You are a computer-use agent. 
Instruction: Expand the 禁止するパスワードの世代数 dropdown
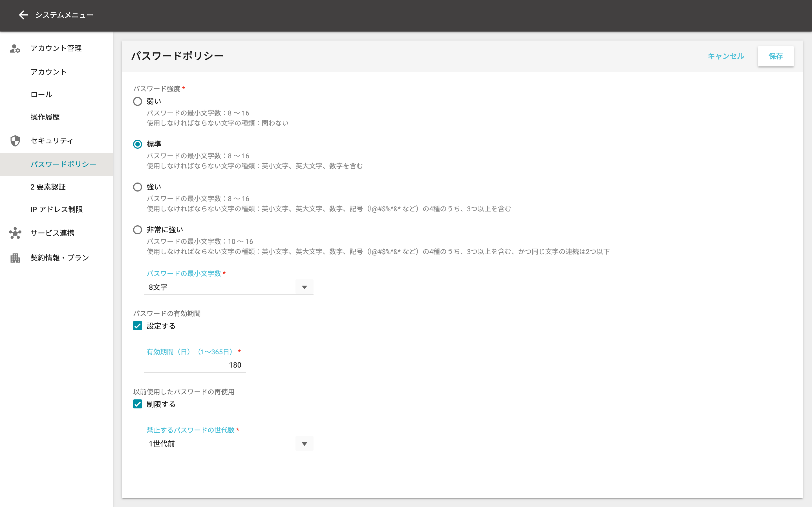(228, 444)
